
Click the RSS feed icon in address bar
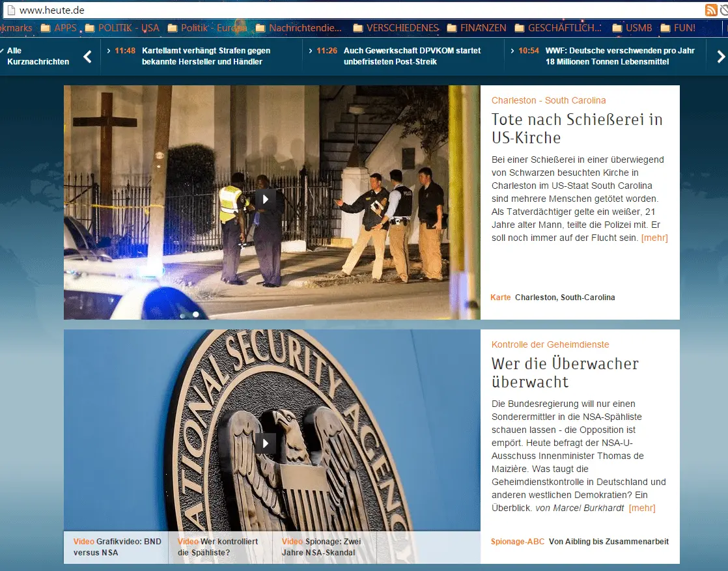point(711,10)
